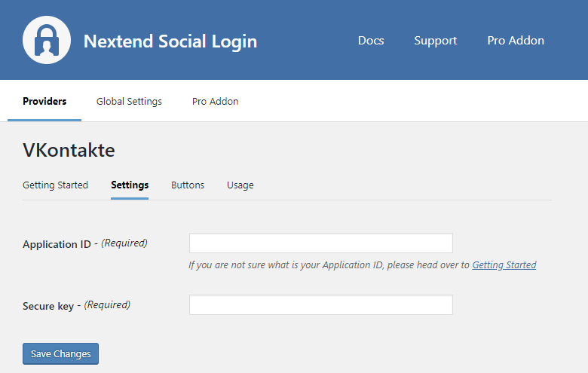Focus the Secure key input field
Viewport: 588px width, 373px height.
coord(320,305)
